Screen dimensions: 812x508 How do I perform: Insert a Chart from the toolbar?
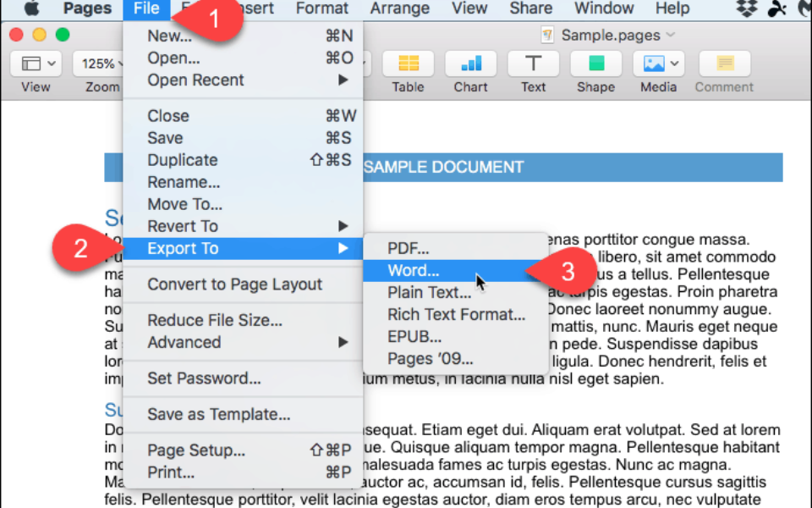470,63
